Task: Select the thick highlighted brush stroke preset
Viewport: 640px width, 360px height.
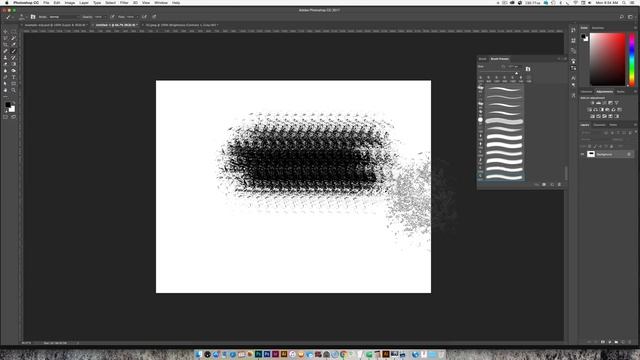Action: pyautogui.click(x=504, y=121)
